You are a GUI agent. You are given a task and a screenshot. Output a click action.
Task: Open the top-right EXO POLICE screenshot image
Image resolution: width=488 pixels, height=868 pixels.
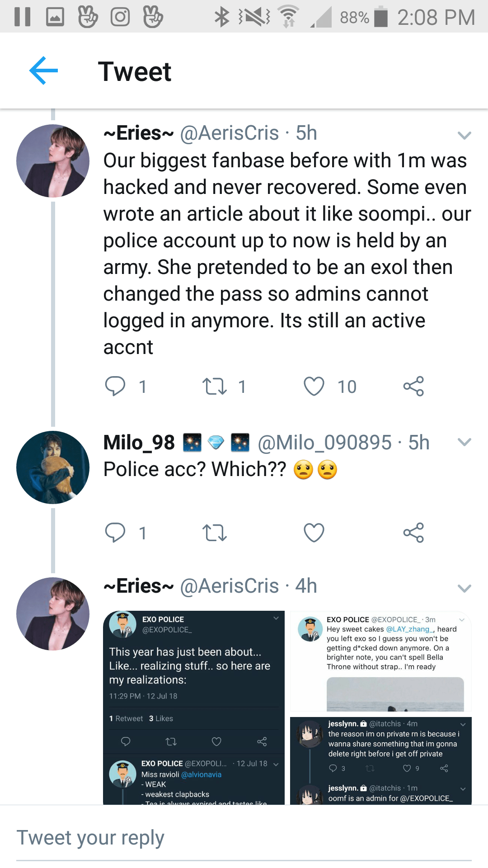point(380,661)
